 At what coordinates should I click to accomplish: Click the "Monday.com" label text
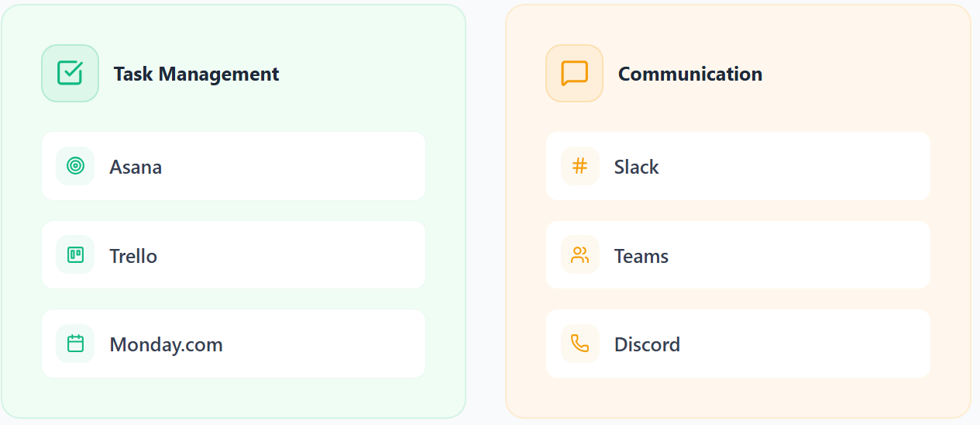pos(166,345)
